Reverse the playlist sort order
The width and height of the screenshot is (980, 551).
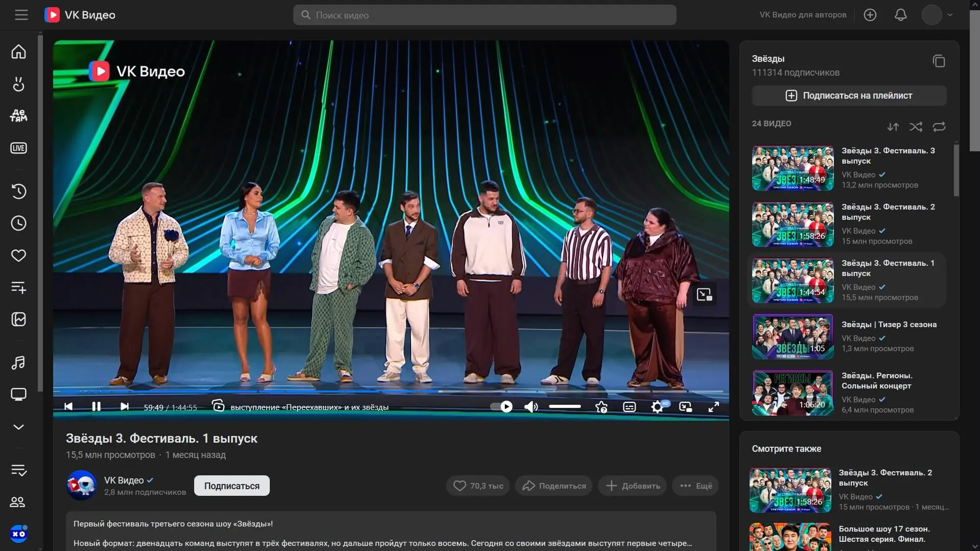coord(893,127)
